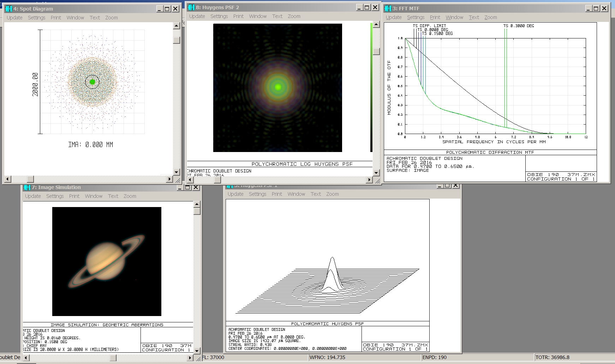Image resolution: width=615 pixels, height=364 pixels.
Task: Click Spot Diagram vertical scroll down arrow
Action: (x=177, y=172)
